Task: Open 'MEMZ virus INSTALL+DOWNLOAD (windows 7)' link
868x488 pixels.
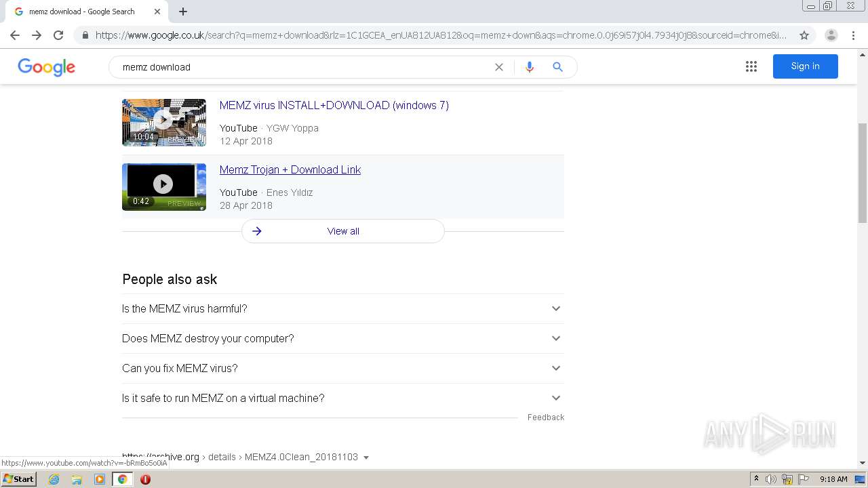Action: (x=334, y=106)
